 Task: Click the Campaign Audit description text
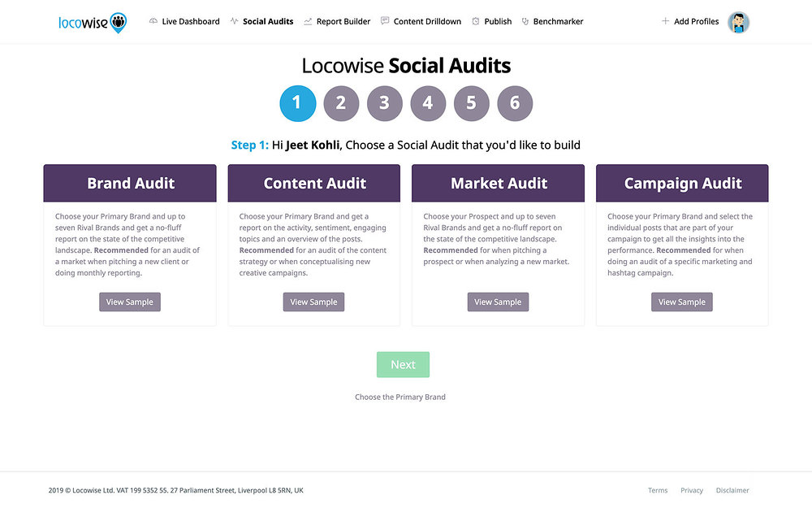click(680, 245)
